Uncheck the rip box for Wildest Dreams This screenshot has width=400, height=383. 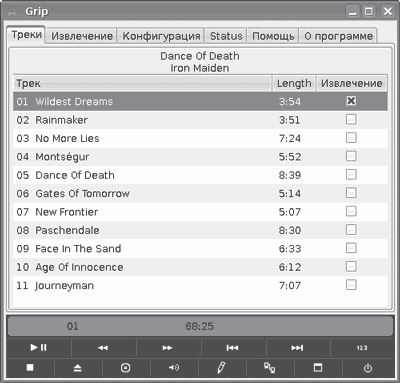(x=351, y=101)
